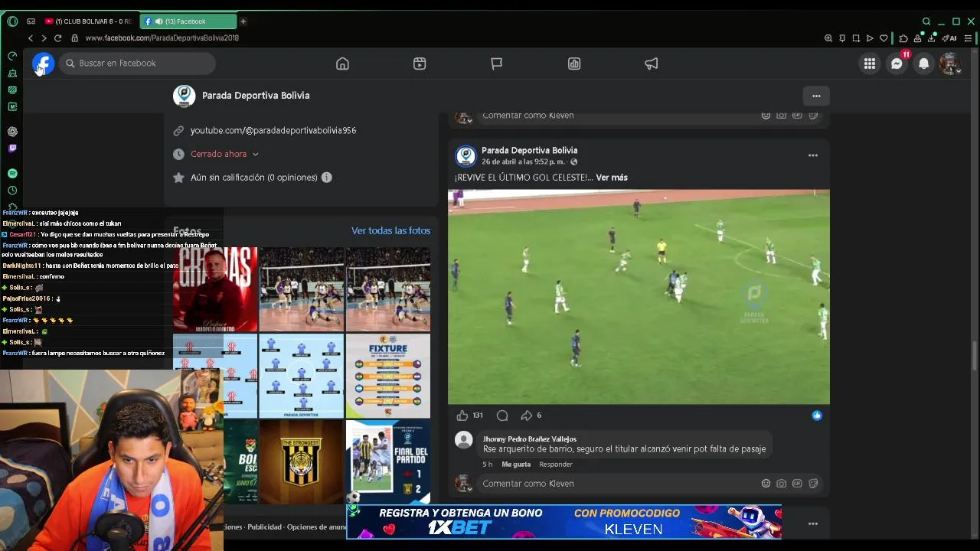Click the comment bubble icon under the video
Screen dimensions: 980x551
pyautogui.click(x=502, y=416)
